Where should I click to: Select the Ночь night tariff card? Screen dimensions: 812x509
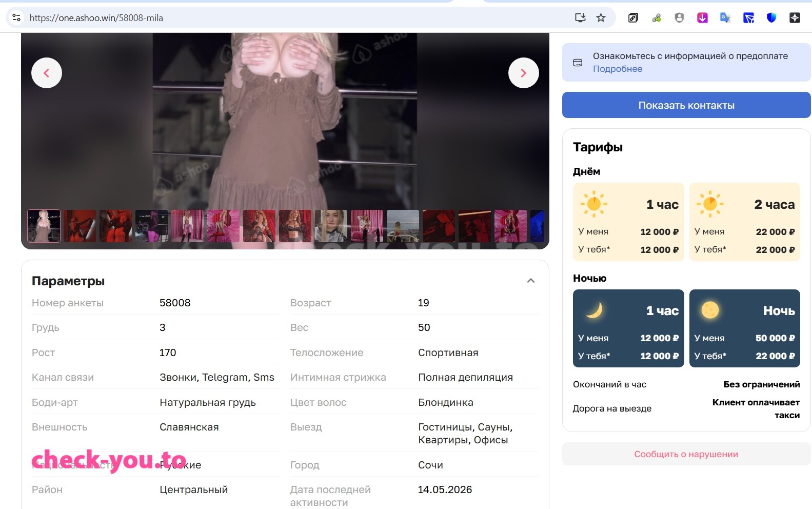point(745,328)
